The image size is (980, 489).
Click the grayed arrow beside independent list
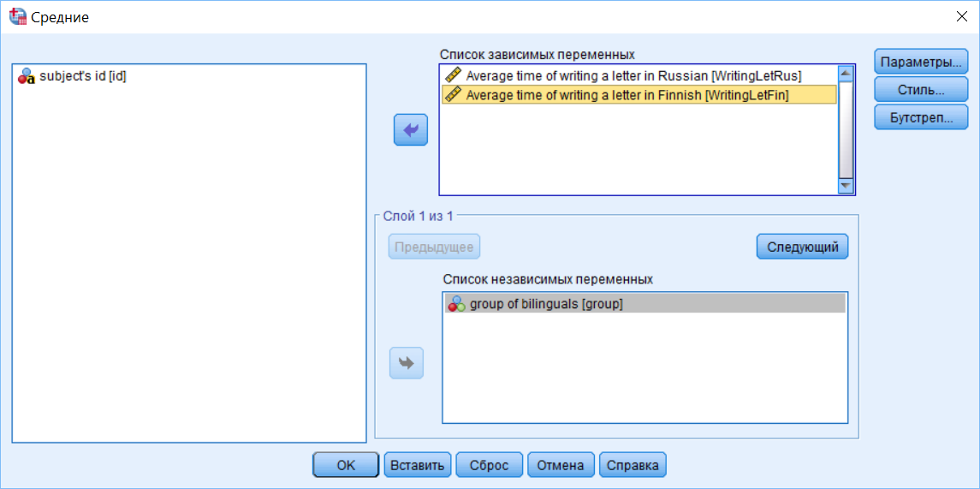407,363
